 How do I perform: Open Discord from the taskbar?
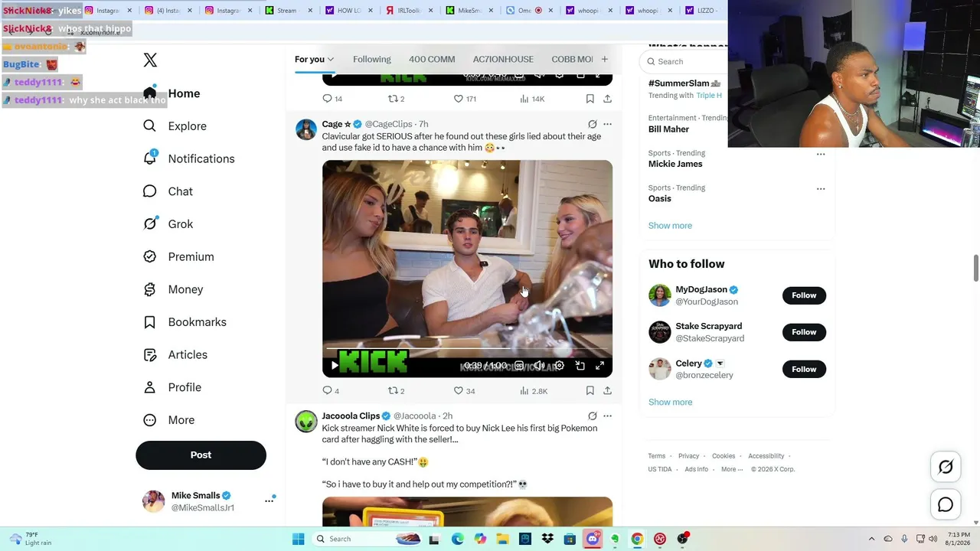pyautogui.click(x=592, y=539)
